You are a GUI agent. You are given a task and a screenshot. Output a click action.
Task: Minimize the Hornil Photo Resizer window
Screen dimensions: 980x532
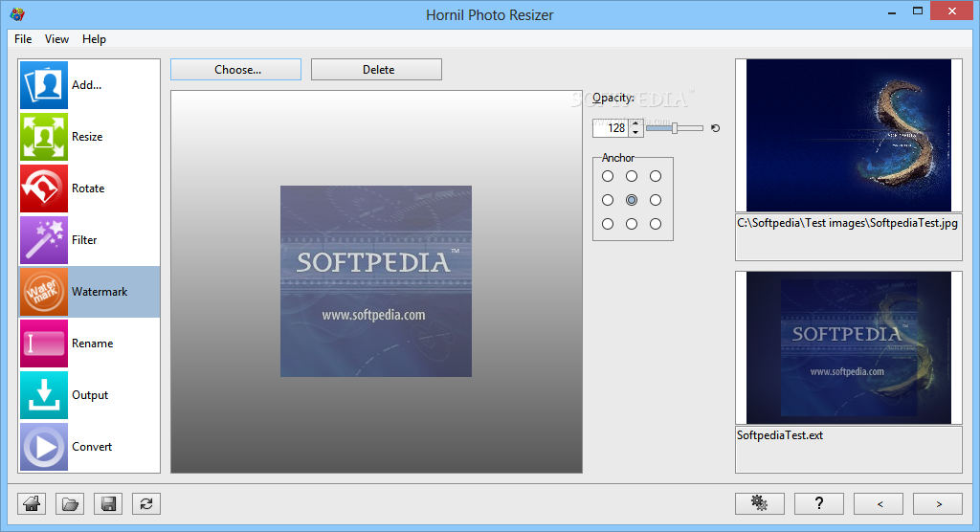[892, 11]
